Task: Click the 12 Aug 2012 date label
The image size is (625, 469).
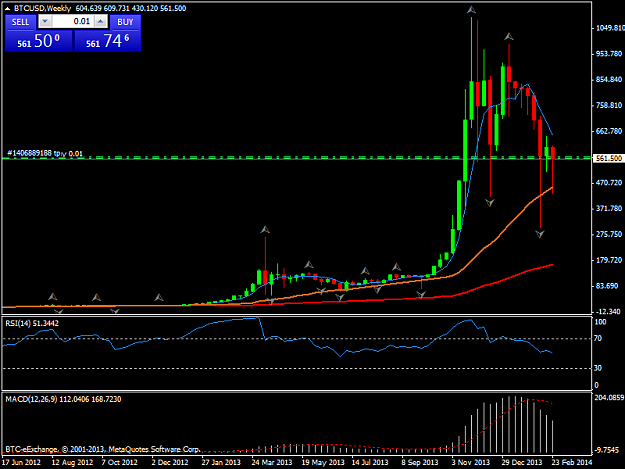Action: pos(72,462)
